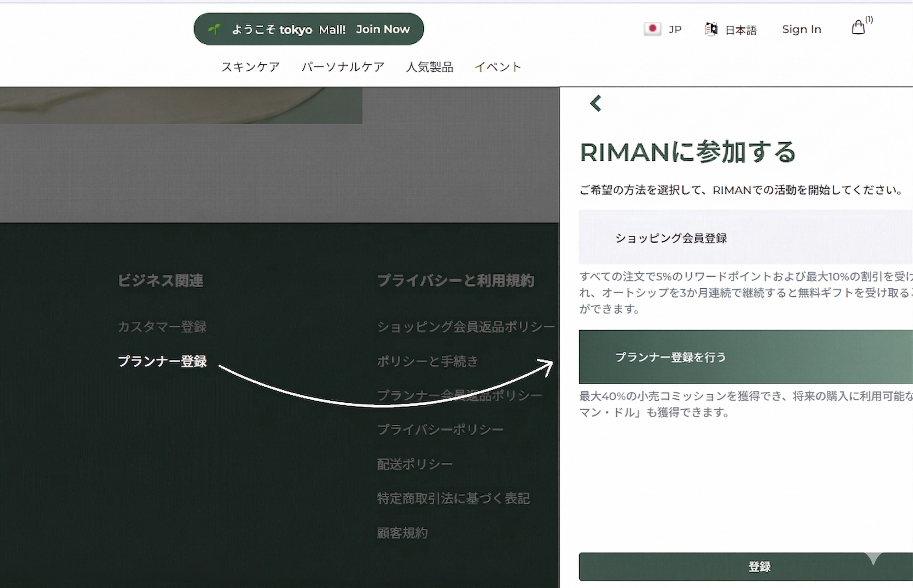Click the ようこそ tokyo Mall! banner text
Screen dimensions: 913x588
tap(289, 29)
